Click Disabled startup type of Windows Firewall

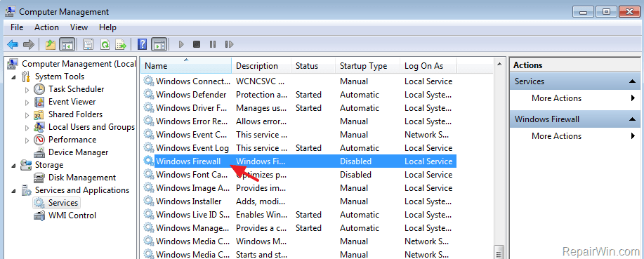click(355, 161)
